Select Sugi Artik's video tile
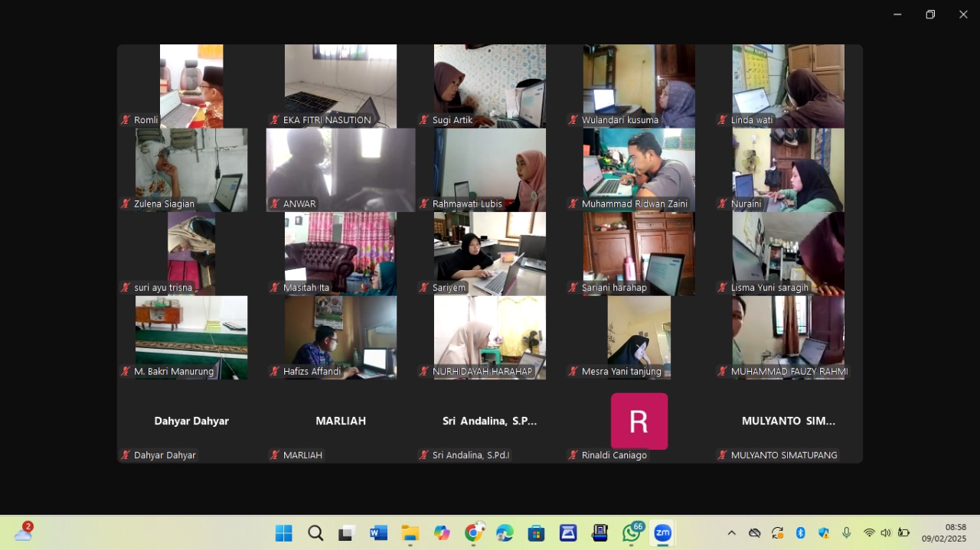Screen dimensions: 980x550 point(490,86)
